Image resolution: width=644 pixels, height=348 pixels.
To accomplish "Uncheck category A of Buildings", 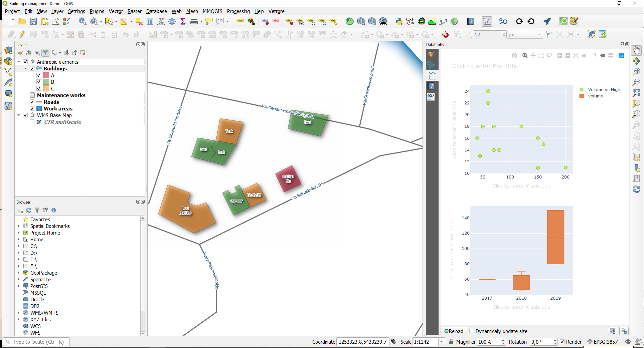I will tap(39, 75).
